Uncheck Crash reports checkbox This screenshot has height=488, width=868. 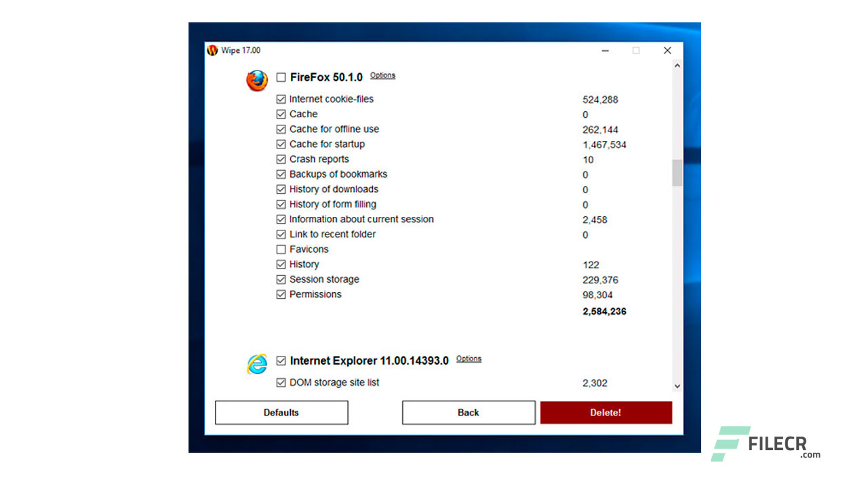coord(281,159)
